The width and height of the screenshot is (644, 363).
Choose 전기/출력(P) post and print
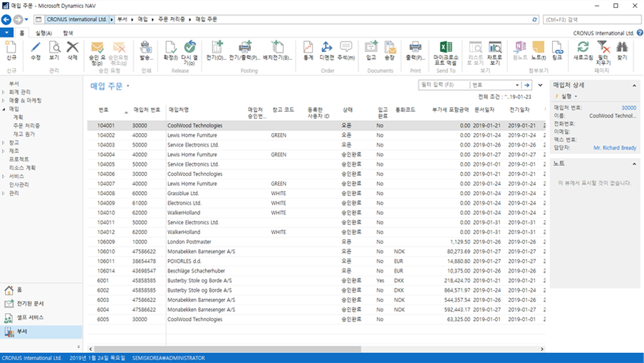click(x=244, y=51)
